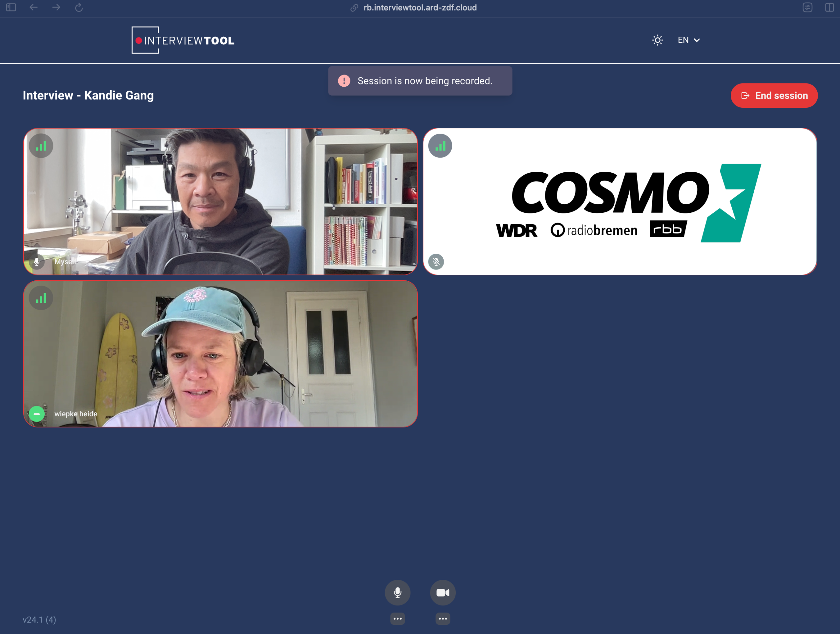
Task: Click the 'Session is now being recorded.' message
Action: [x=425, y=81]
